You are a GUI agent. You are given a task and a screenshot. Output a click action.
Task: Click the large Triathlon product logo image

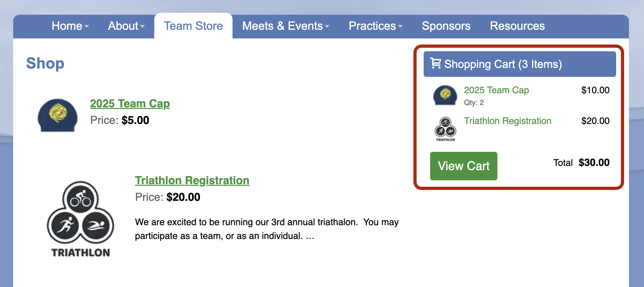pyautogui.click(x=80, y=219)
